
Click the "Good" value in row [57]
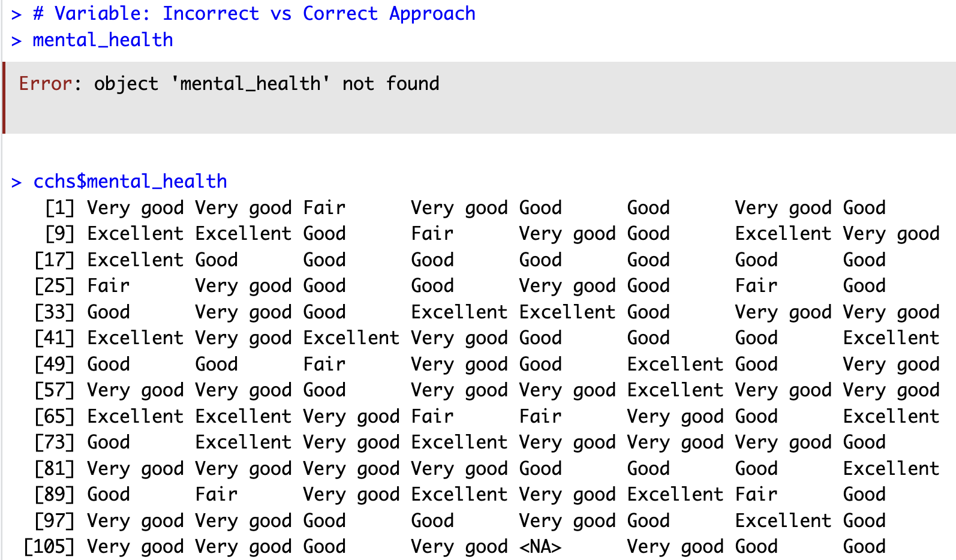(324, 390)
